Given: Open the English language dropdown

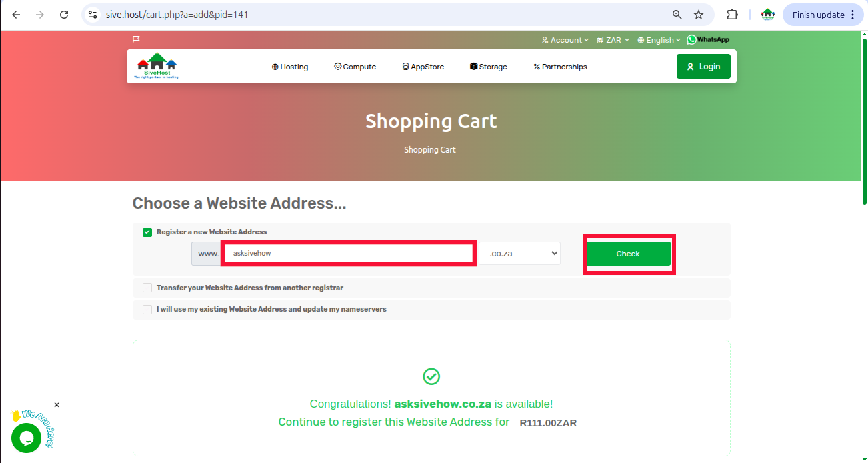Looking at the screenshot, I should click(x=659, y=40).
